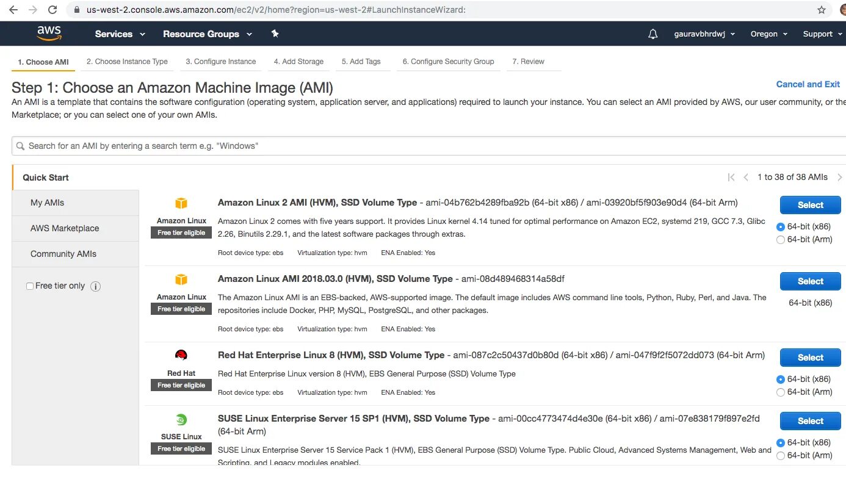Click the SUSE Linux logo icon
The image size is (846, 504).
181,419
